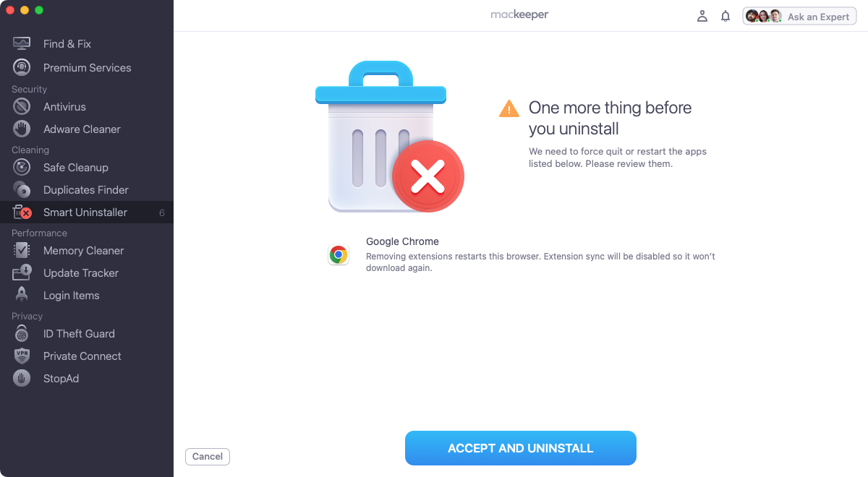Screen dimensions: 868x477
Task: Open Safe Cleanup icon
Action: (22, 168)
